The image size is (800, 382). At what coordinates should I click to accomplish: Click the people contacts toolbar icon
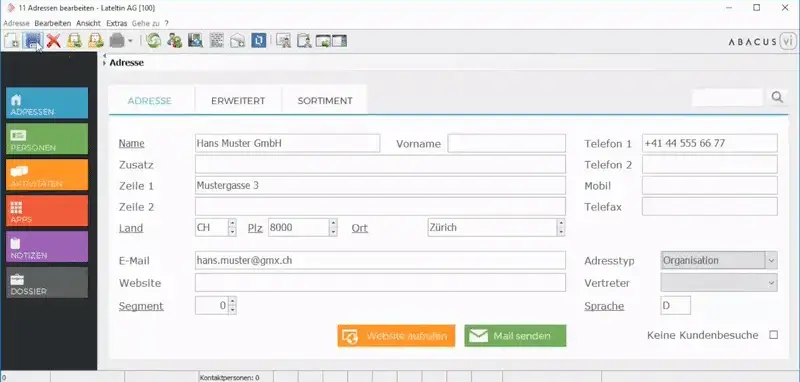coord(174,41)
